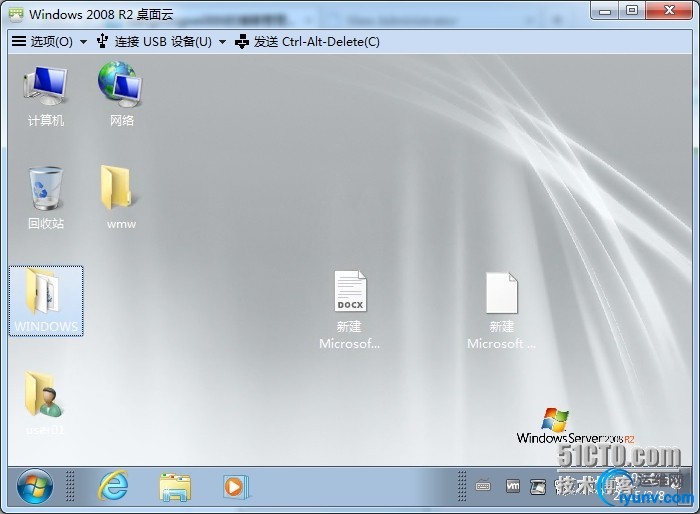Viewport: 700px width, 514px height.
Task: Click the tray icon right of the VMware Tools icon
Action: (538, 487)
